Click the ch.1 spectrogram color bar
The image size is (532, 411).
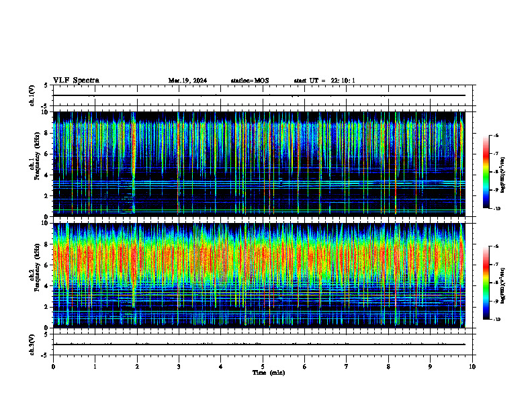[486, 172]
